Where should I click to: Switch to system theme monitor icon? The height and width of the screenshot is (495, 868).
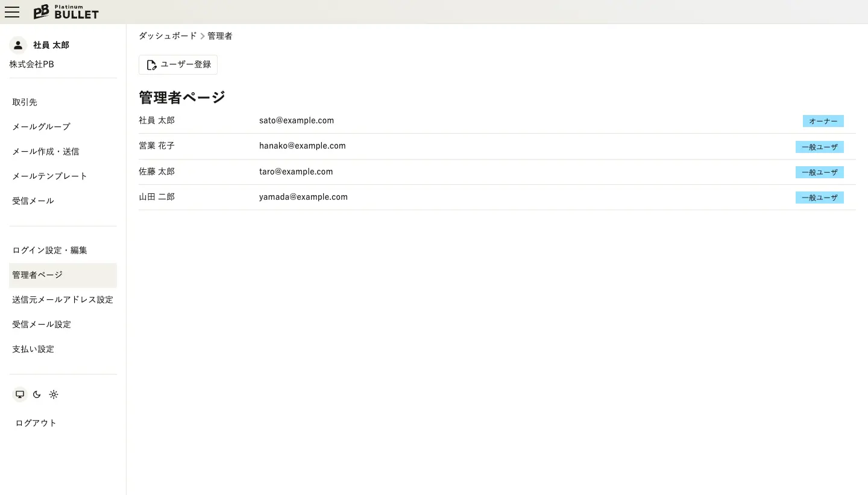(20, 394)
